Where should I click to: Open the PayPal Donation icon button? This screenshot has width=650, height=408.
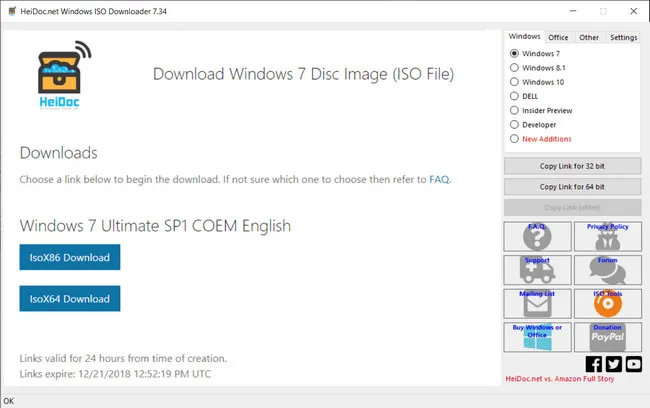(607, 337)
